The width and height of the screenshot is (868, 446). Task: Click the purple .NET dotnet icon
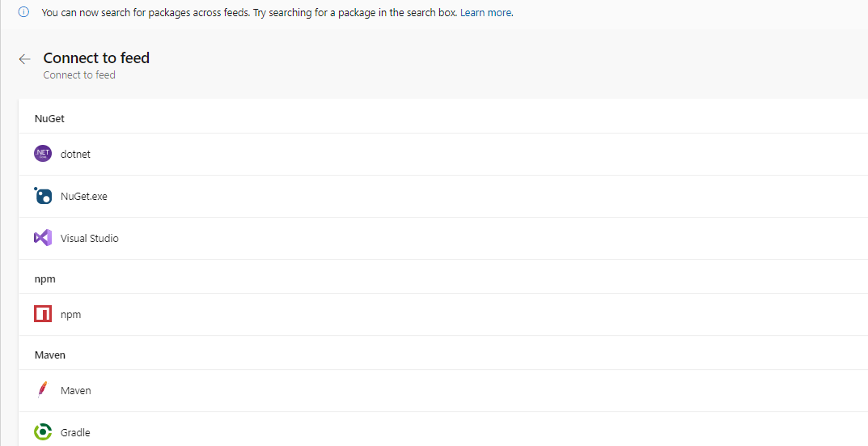43,154
